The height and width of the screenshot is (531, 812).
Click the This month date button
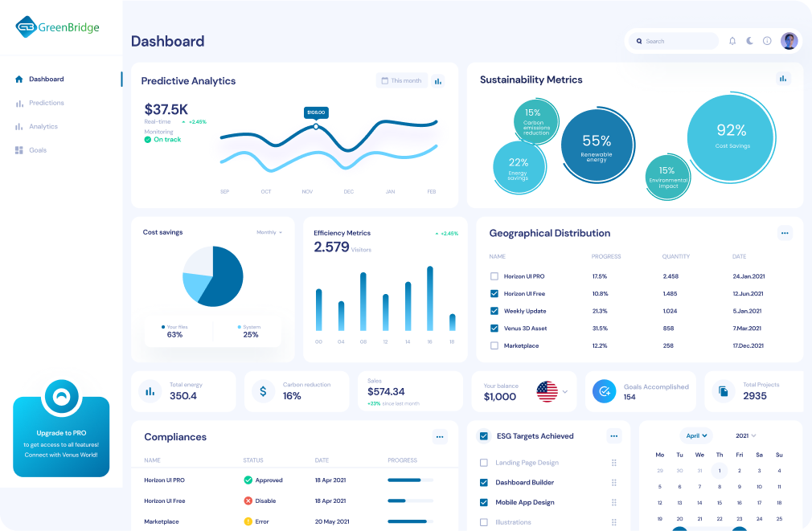pos(401,80)
